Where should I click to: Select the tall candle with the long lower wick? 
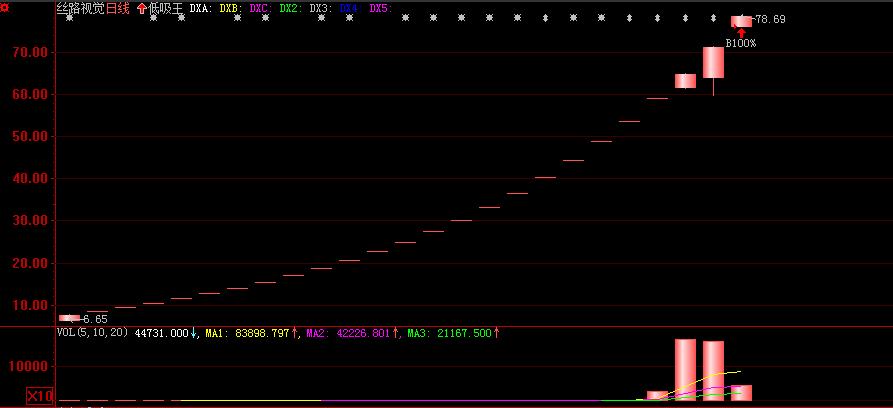pyautogui.click(x=713, y=63)
